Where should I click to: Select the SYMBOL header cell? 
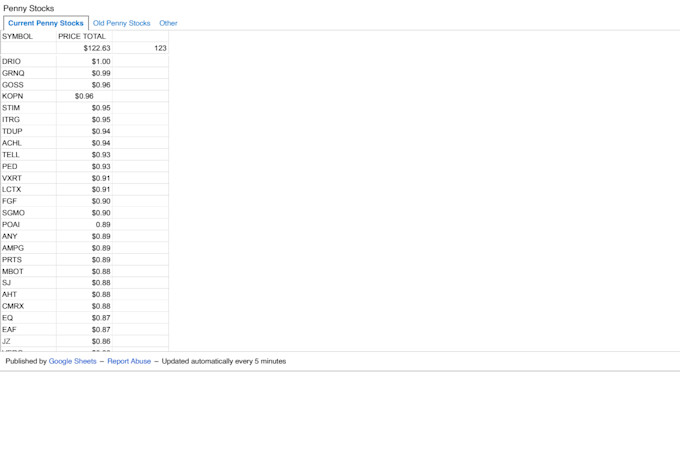click(29, 36)
